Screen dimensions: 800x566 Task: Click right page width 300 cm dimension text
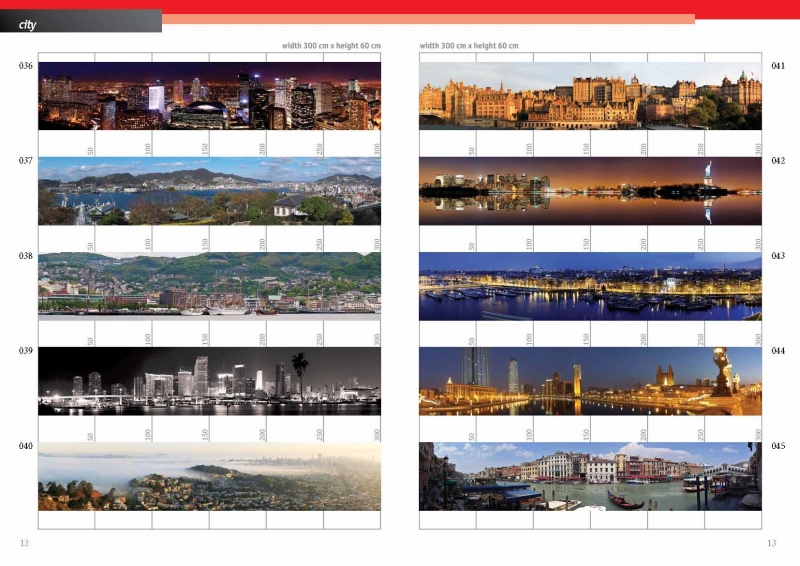pos(469,46)
